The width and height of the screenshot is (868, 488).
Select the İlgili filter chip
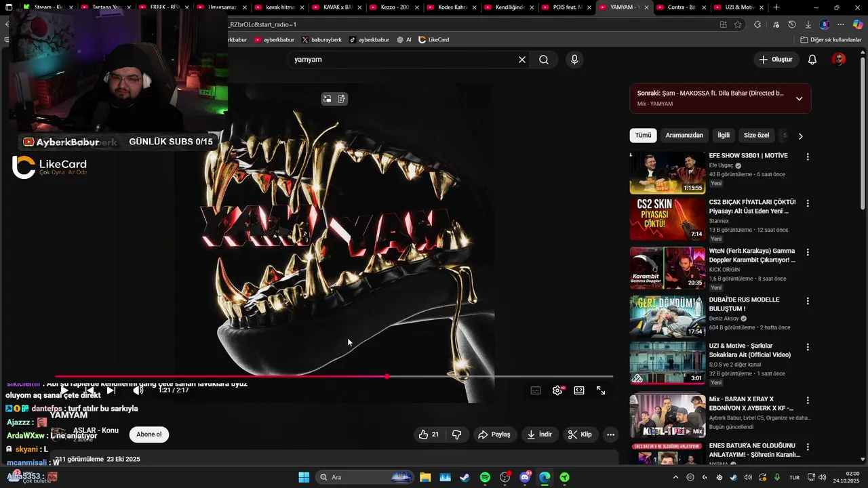click(724, 135)
